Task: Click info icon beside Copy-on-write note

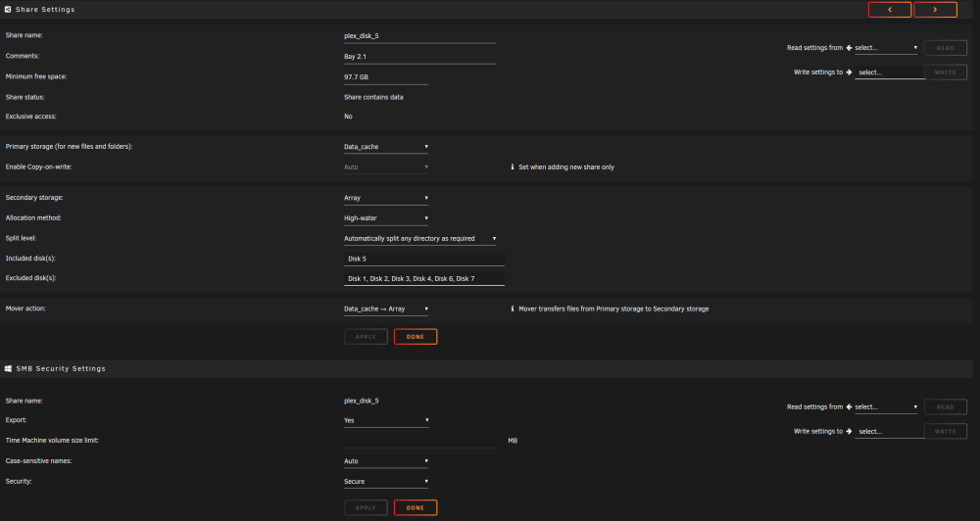Action: click(x=513, y=166)
